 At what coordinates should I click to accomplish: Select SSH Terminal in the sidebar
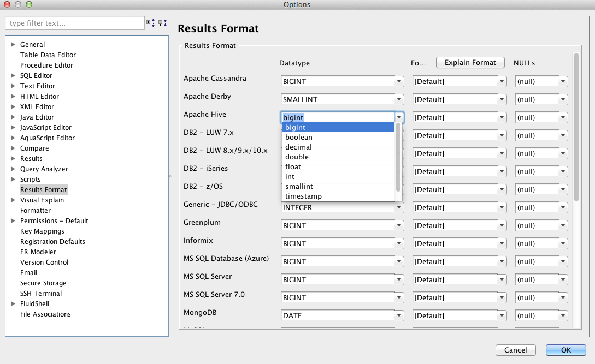click(41, 294)
